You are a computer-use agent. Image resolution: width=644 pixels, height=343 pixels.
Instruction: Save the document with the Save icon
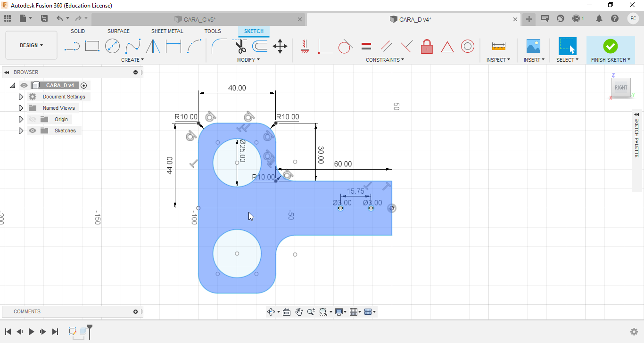click(44, 18)
